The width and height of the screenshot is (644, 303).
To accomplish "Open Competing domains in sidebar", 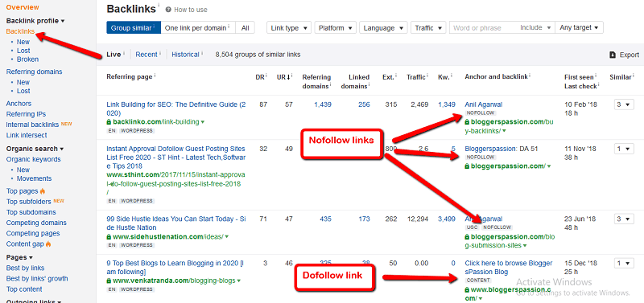I will (x=36, y=223).
